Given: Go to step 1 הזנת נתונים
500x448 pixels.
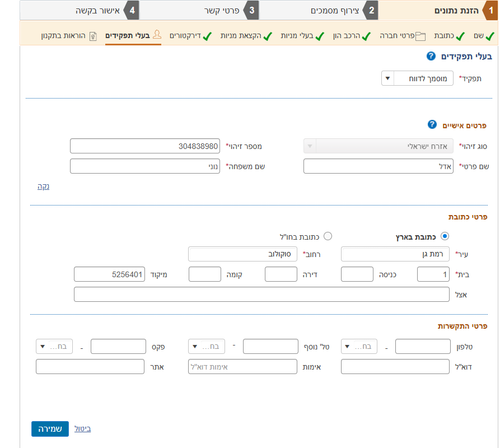Looking at the screenshot, I should [x=439, y=11].
